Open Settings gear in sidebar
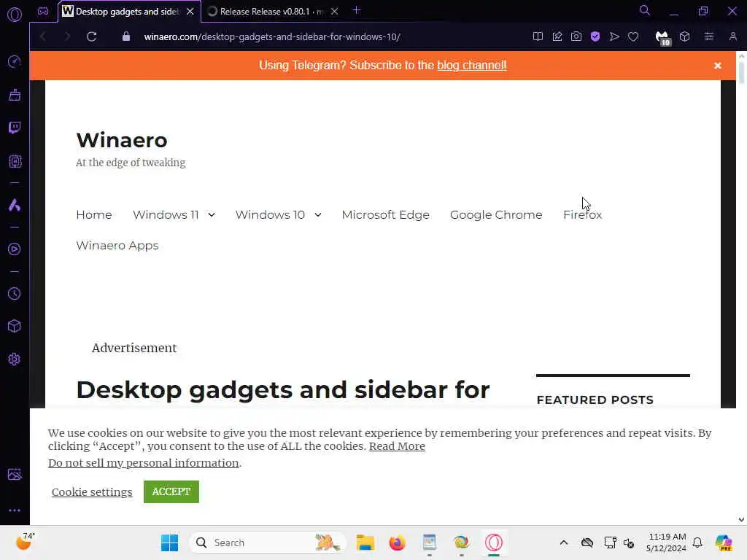The image size is (747, 560). point(15,359)
